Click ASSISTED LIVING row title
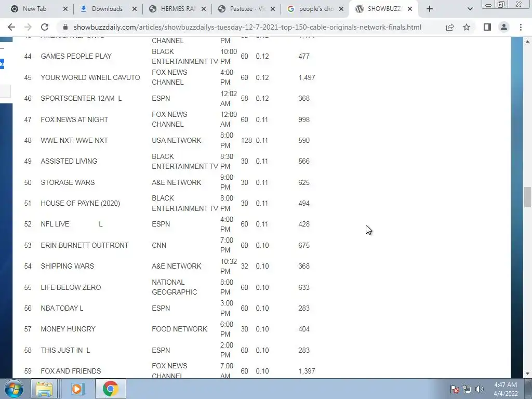The height and width of the screenshot is (399, 532). 69,161
